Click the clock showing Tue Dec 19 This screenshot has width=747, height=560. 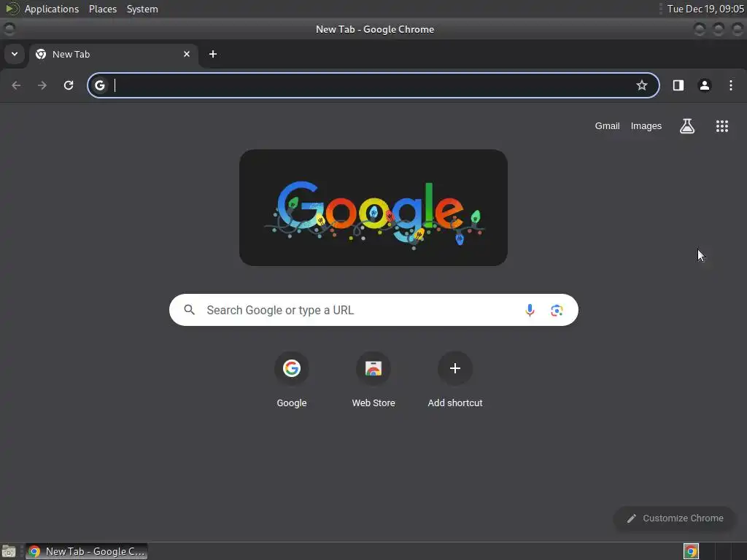tap(705, 9)
